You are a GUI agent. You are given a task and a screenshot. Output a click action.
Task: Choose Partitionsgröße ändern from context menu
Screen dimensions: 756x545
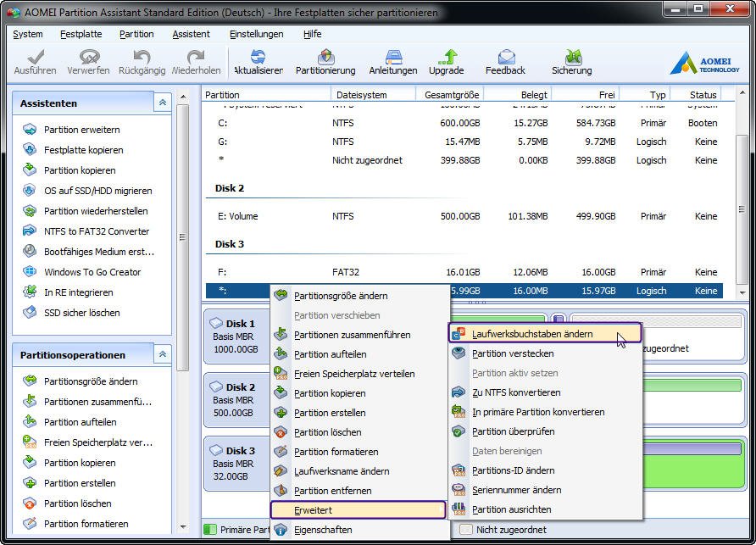pyautogui.click(x=359, y=296)
